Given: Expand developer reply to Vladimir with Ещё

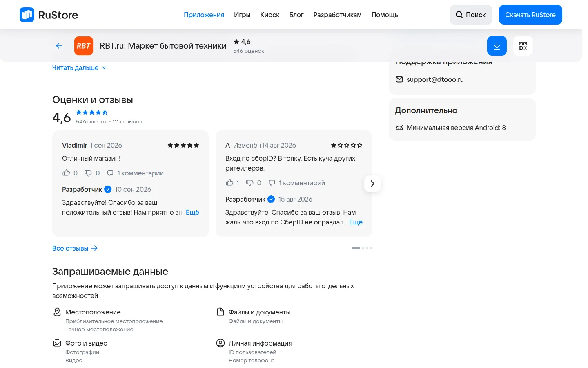Looking at the screenshot, I should 192,212.
